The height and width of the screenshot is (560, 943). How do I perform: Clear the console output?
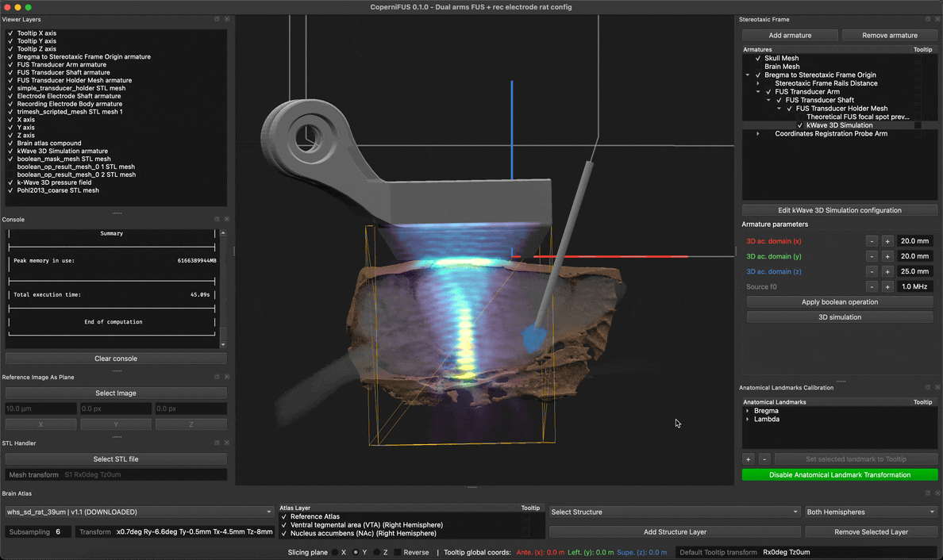pos(116,359)
